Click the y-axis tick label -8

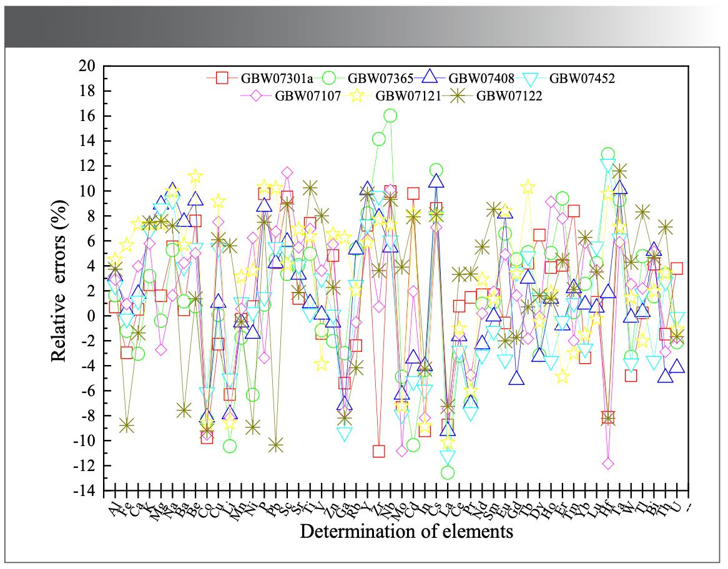click(88, 416)
